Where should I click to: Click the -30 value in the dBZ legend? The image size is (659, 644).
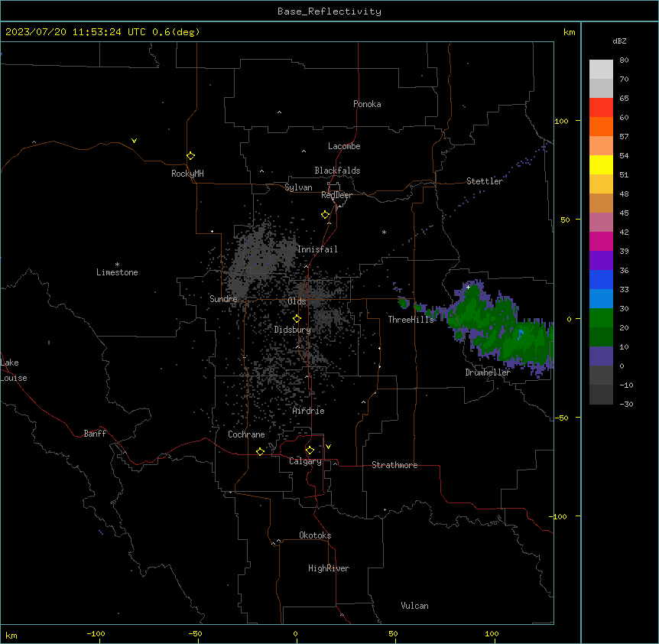[x=626, y=404]
